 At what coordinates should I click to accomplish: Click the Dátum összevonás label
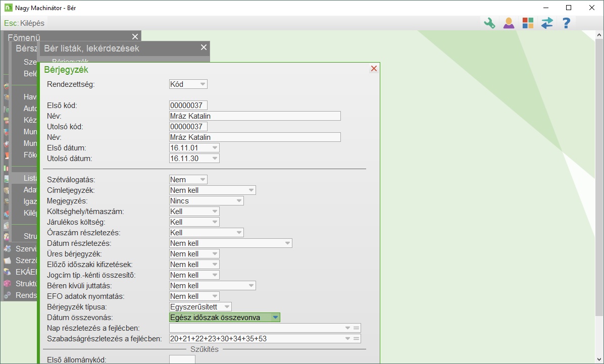coord(80,318)
